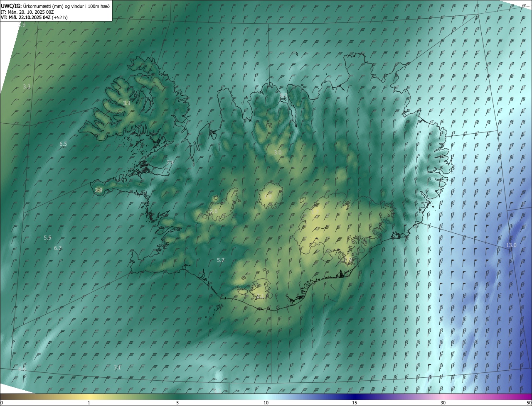Click the colorbar tick label 15

tap(355, 403)
